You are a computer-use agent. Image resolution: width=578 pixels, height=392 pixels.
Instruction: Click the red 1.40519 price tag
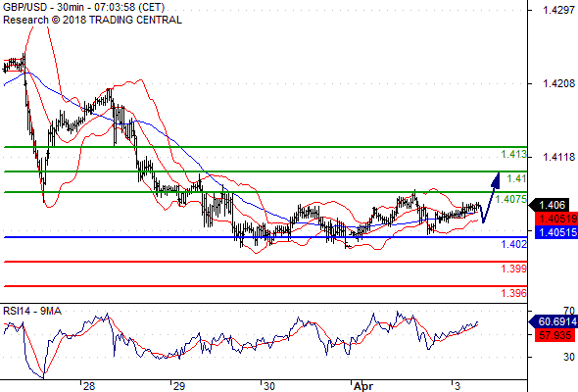coord(555,219)
